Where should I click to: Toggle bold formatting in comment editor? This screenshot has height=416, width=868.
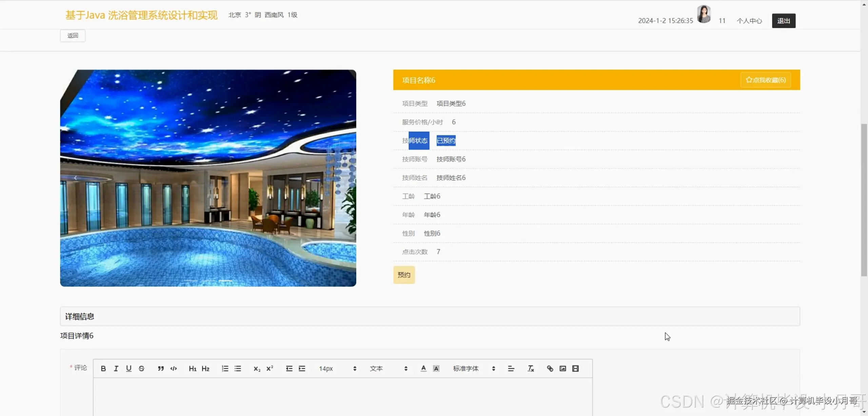(103, 369)
